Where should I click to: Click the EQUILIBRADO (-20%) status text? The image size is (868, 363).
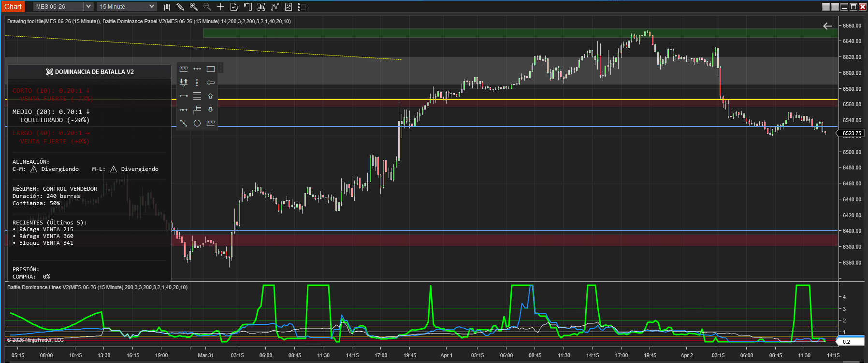pyautogui.click(x=55, y=120)
